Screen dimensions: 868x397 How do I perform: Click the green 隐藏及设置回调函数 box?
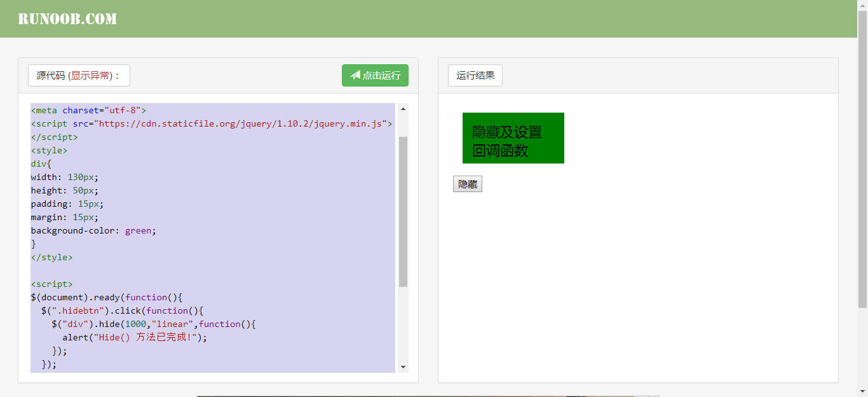point(513,138)
